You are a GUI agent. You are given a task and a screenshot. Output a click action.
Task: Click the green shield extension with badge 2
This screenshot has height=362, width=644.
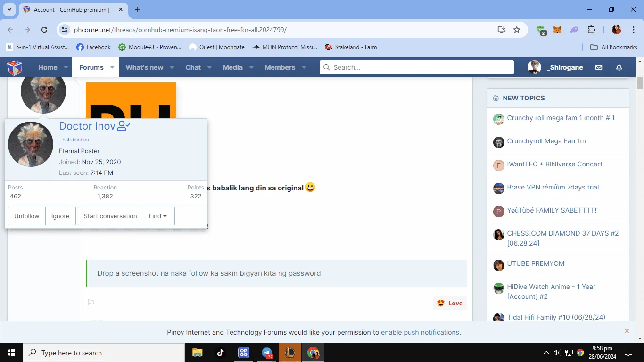click(541, 30)
